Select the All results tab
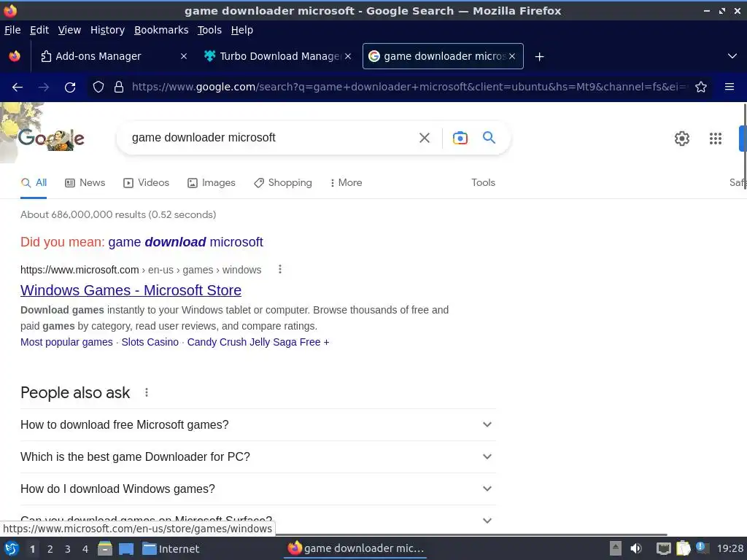The height and width of the screenshot is (560, 747). point(34,183)
